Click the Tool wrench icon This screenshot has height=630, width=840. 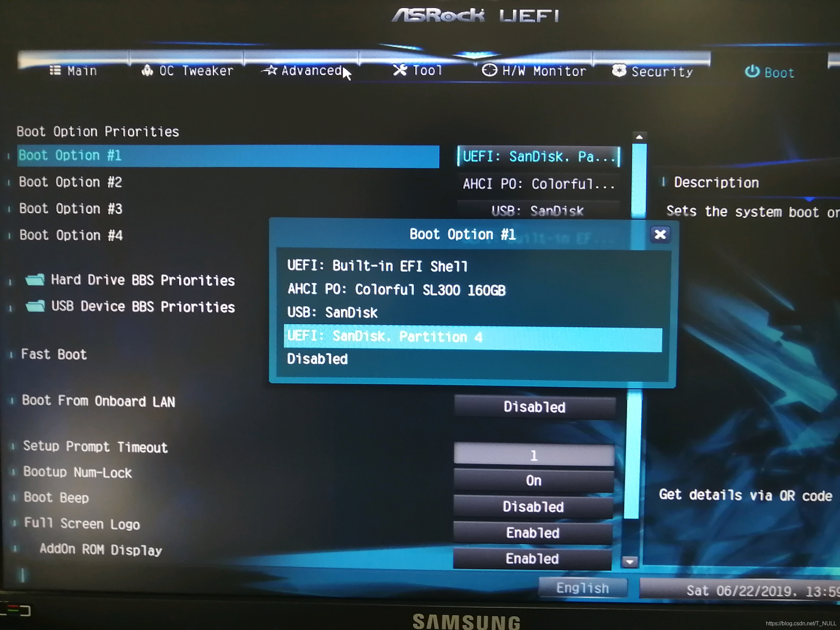[400, 70]
